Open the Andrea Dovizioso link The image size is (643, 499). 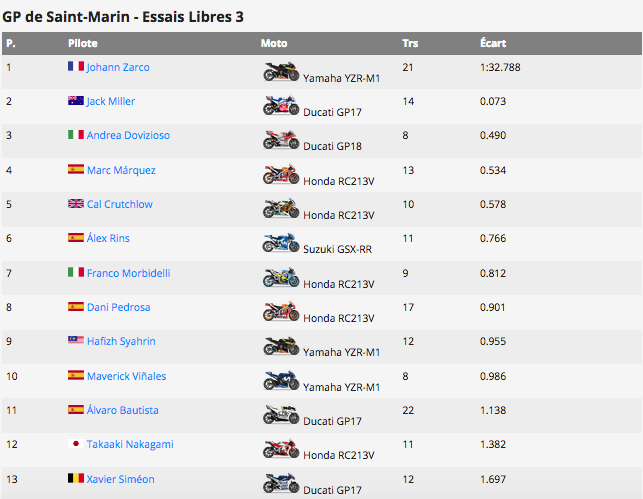click(x=128, y=135)
